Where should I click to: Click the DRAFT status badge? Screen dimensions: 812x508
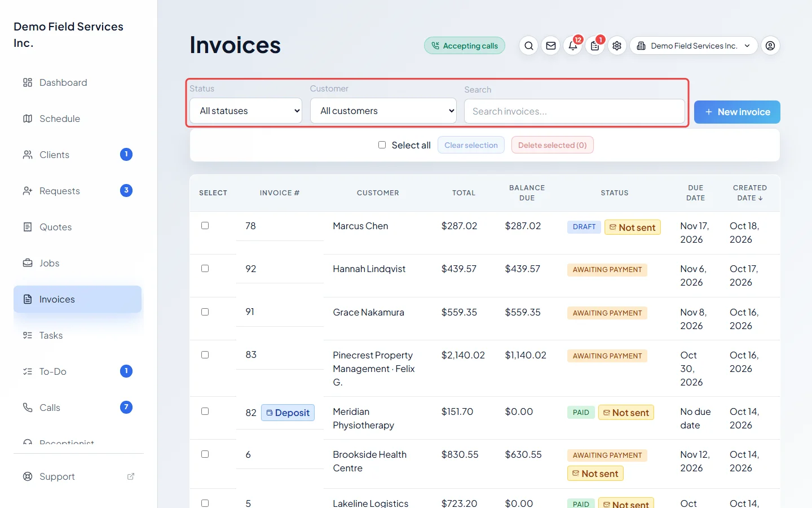584,227
